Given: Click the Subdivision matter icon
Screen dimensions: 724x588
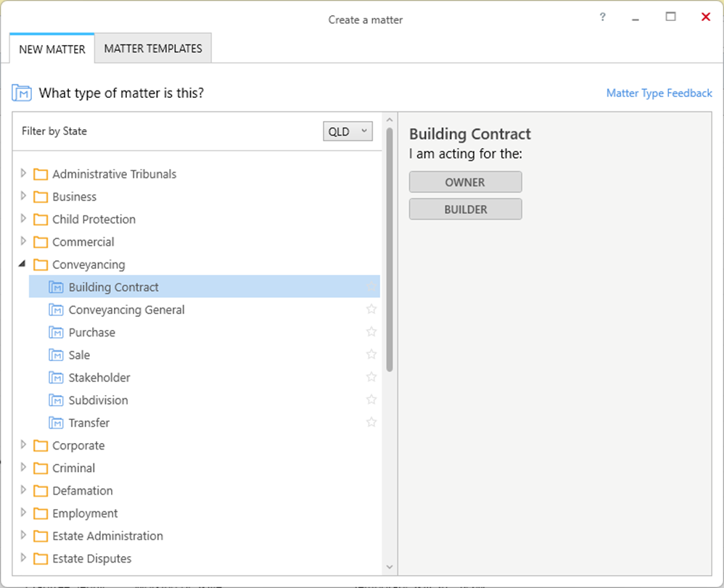Looking at the screenshot, I should pyautogui.click(x=56, y=400).
